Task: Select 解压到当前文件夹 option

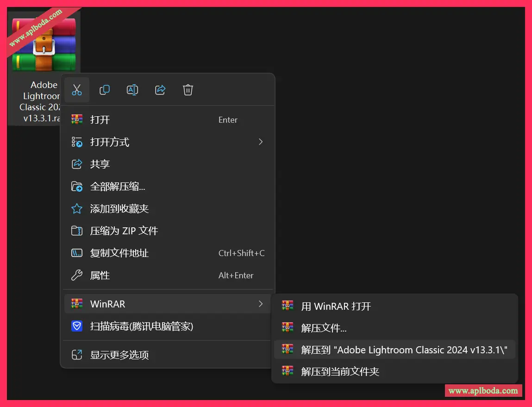Action: pyautogui.click(x=340, y=371)
